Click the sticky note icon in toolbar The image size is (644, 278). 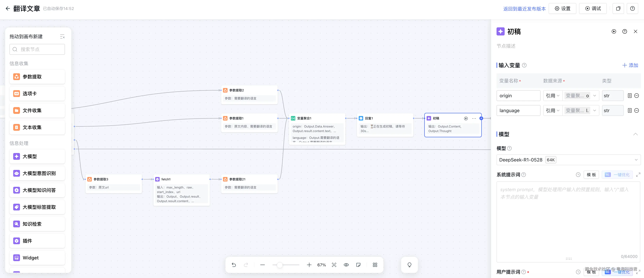pyautogui.click(x=358, y=265)
